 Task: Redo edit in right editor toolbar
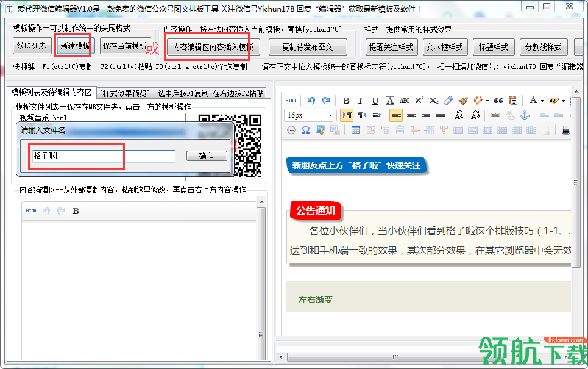point(326,101)
